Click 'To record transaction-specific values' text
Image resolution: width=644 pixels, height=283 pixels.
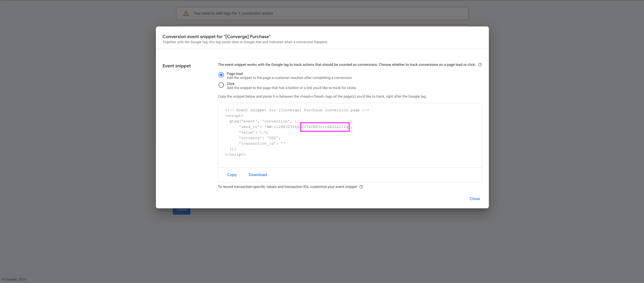[287, 187]
